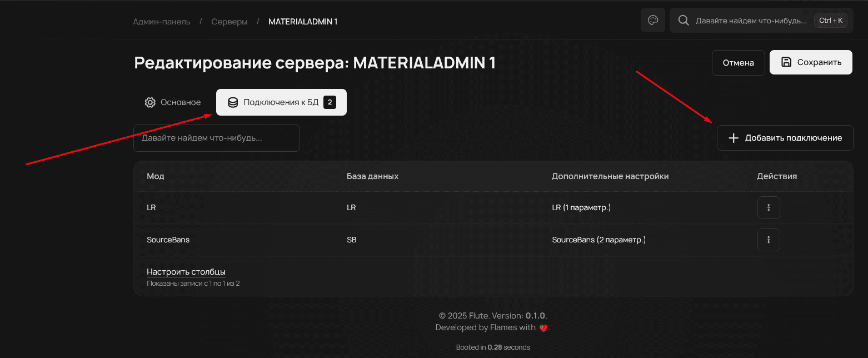Image resolution: width=868 pixels, height=358 pixels.
Task: Open the theme palette icon
Action: [x=653, y=21]
